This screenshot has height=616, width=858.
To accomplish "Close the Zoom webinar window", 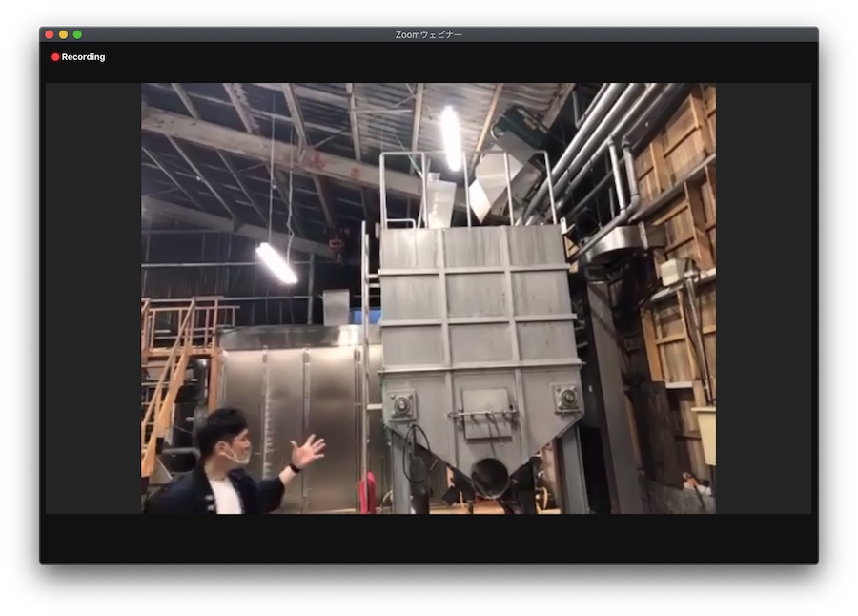I will [50, 34].
